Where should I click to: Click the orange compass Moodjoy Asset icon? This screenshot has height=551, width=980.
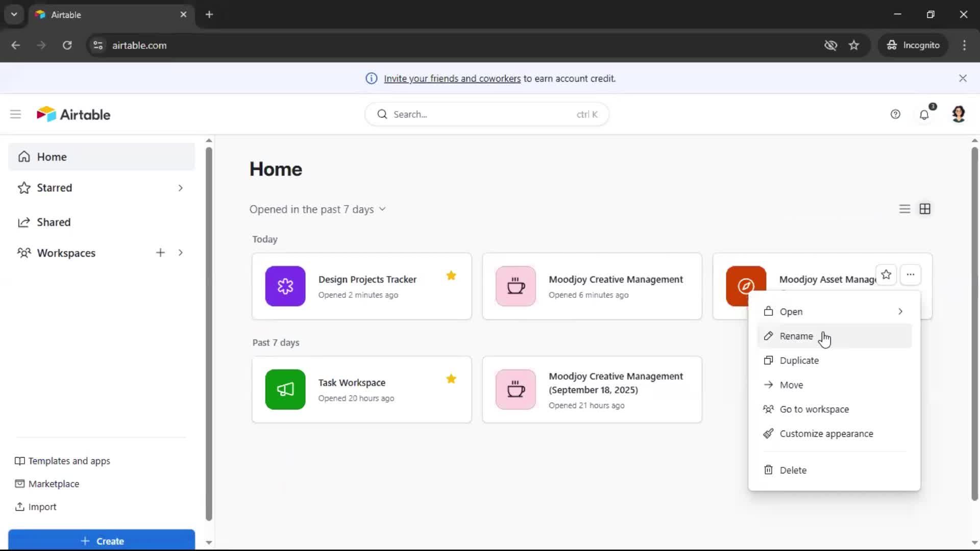(746, 286)
